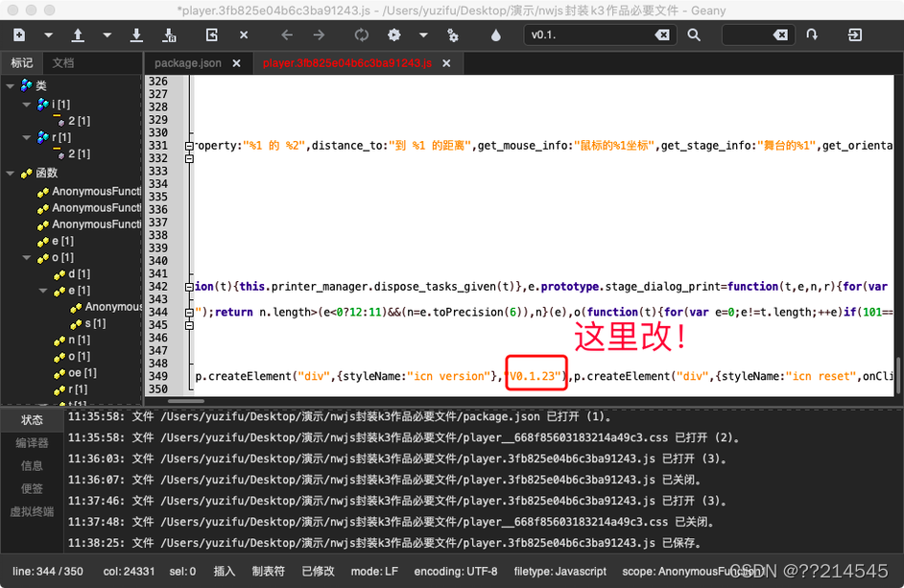Viewport: 904px width, 588px height.
Task: Click mode: LF in status bar
Action: pos(374,572)
